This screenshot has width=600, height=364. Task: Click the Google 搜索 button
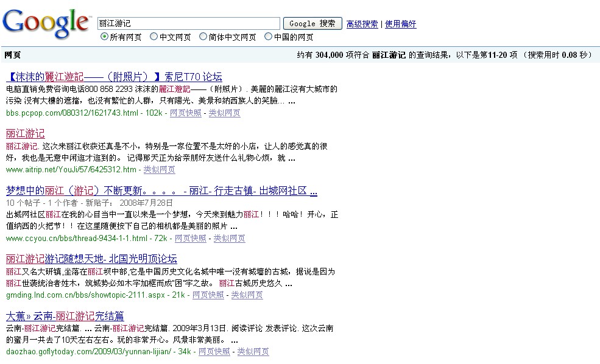tap(312, 23)
